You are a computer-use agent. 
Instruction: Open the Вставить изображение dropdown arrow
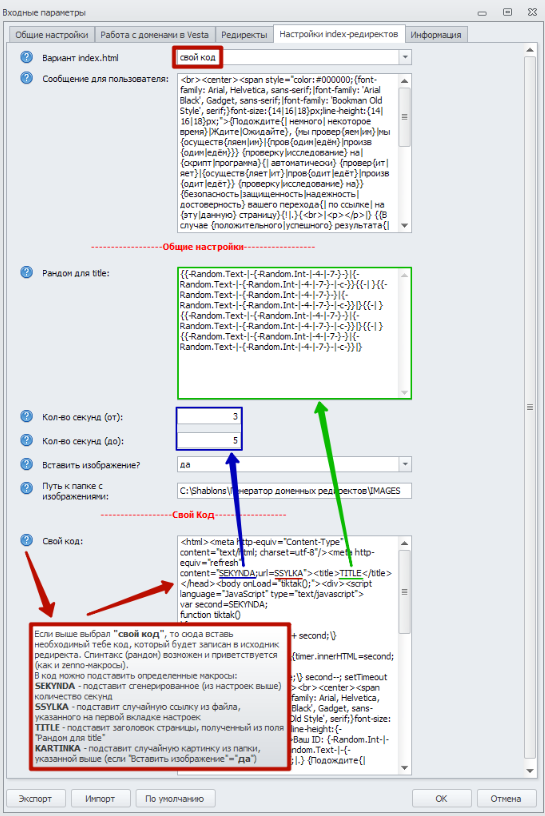click(405, 464)
